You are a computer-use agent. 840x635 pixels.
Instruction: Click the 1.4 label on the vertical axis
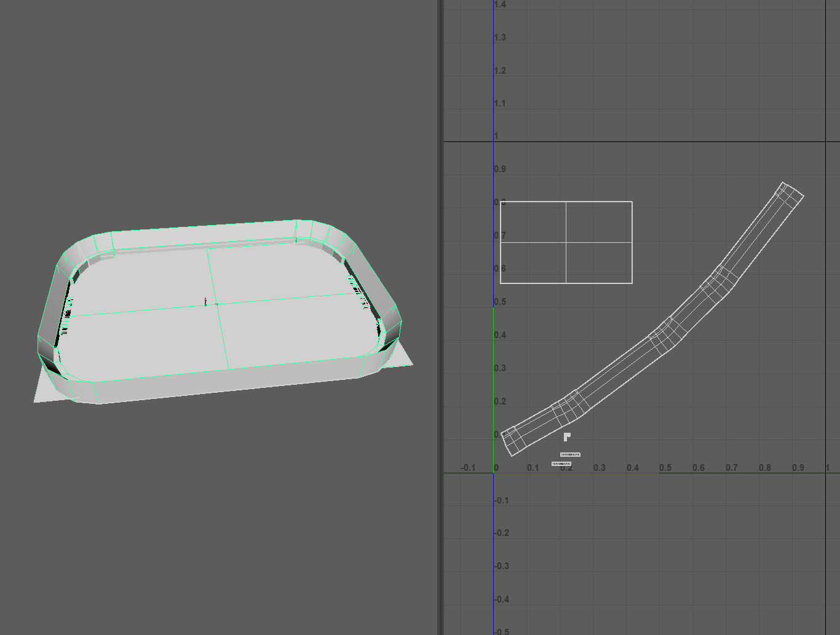(500, 4)
